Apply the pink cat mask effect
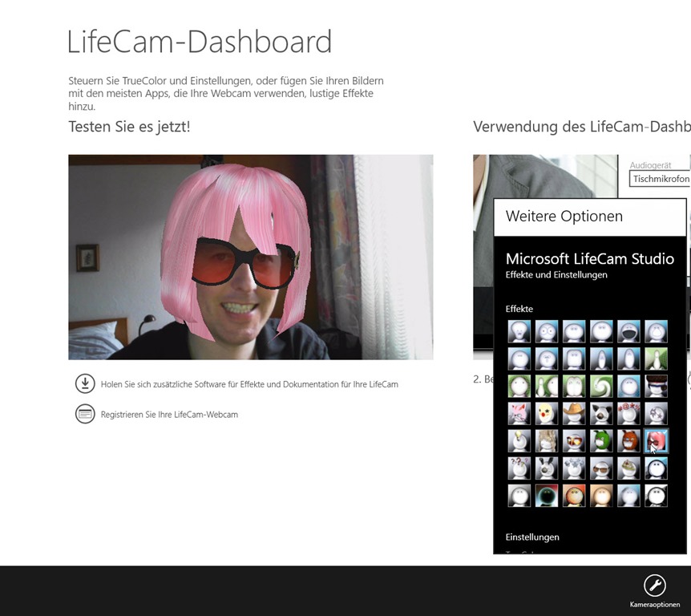 (x=519, y=413)
